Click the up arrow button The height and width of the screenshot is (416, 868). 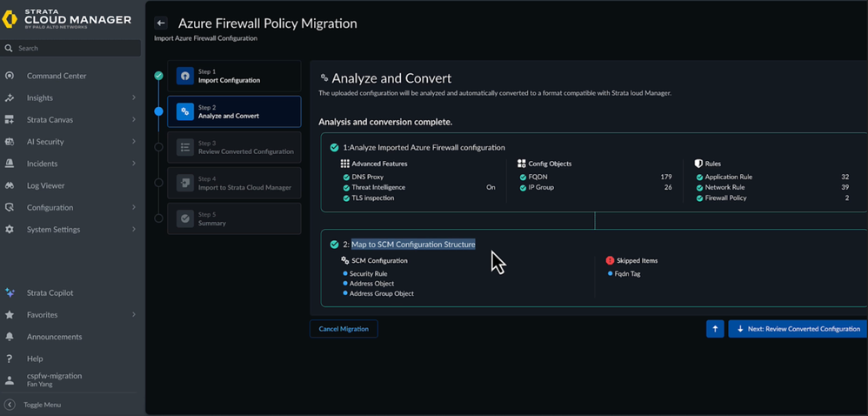[x=715, y=329]
